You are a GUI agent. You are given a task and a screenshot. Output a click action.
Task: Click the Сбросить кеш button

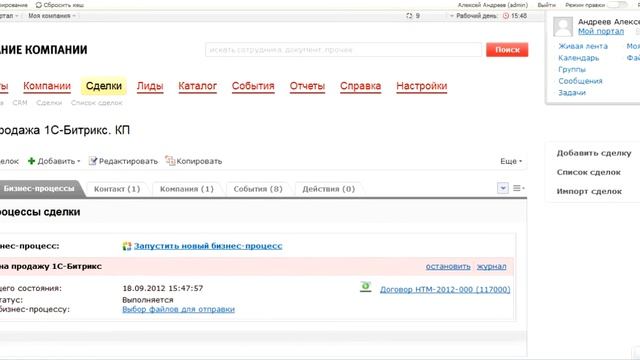coord(60,5)
